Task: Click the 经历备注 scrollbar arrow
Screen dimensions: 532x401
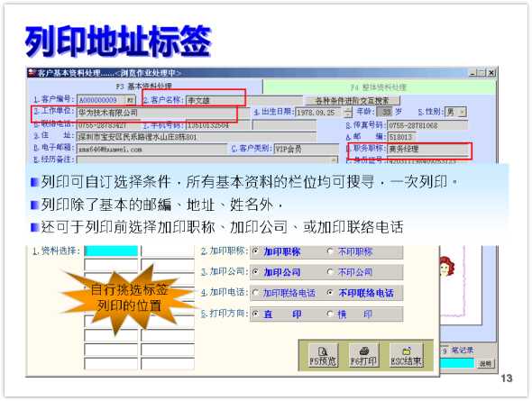Action: point(335,160)
